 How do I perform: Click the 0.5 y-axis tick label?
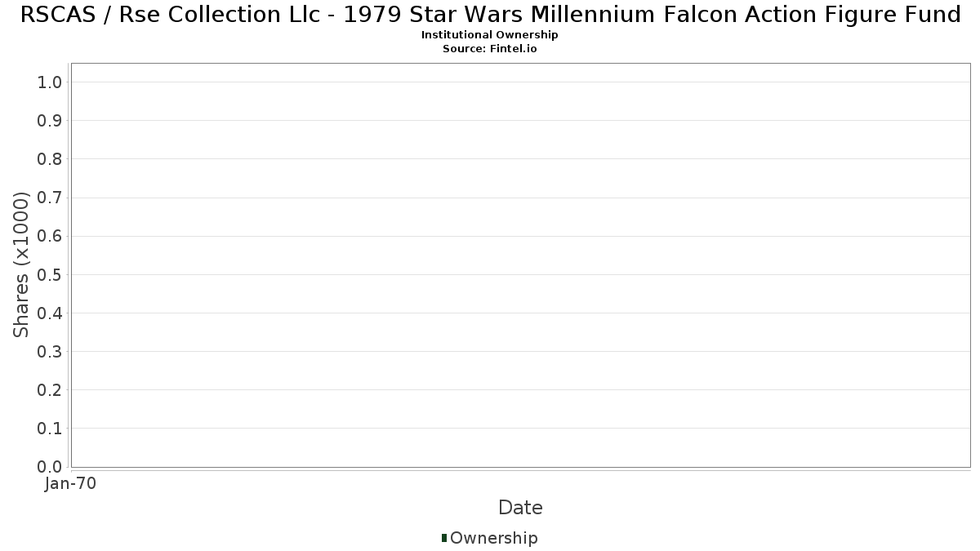(49, 274)
